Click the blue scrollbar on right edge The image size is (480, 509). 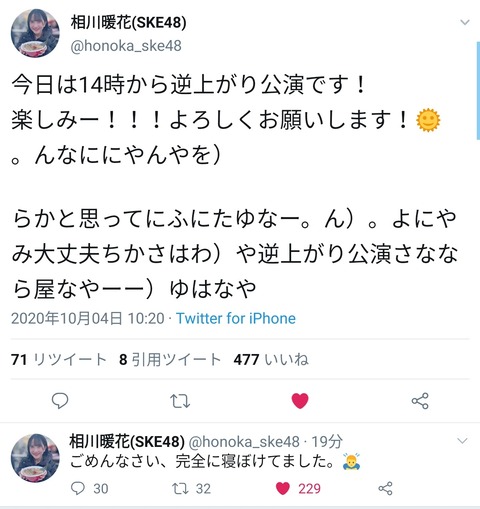pyautogui.click(x=478, y=91)
